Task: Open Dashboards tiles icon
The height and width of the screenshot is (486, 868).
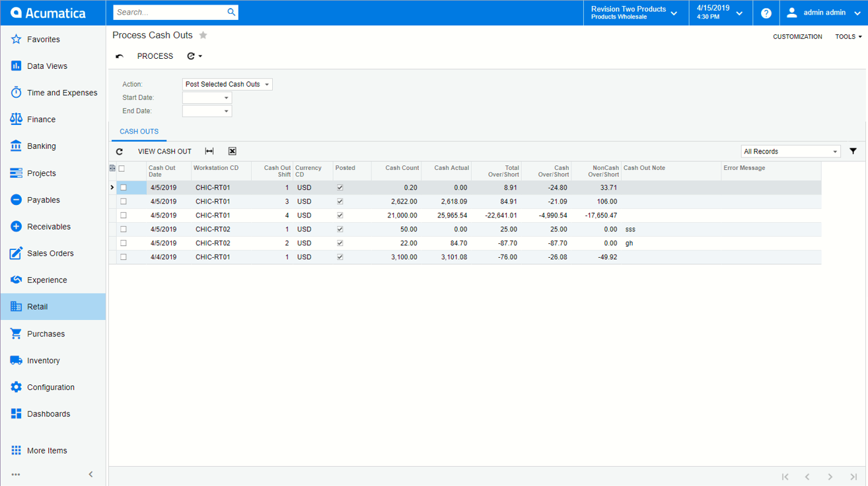Action: coord(16,414)
